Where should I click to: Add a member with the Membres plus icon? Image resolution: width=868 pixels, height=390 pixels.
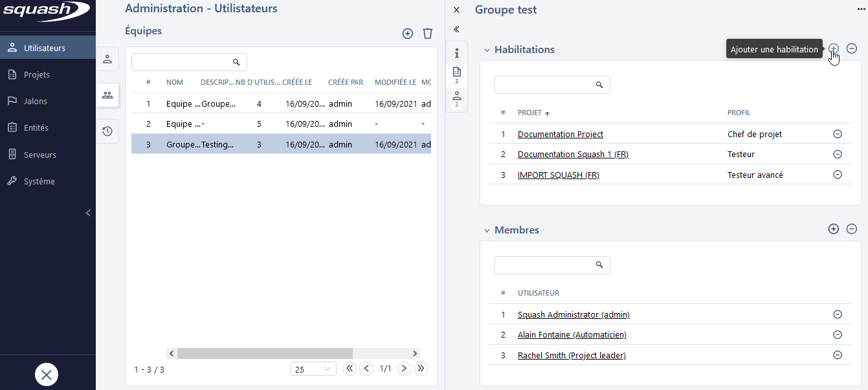coord(834,229)
